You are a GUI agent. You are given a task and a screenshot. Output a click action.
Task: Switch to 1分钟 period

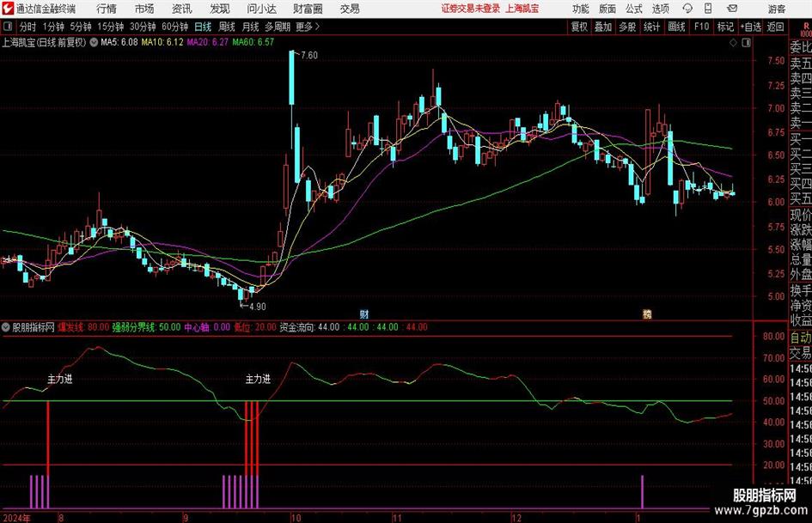(x=52, y=27)
